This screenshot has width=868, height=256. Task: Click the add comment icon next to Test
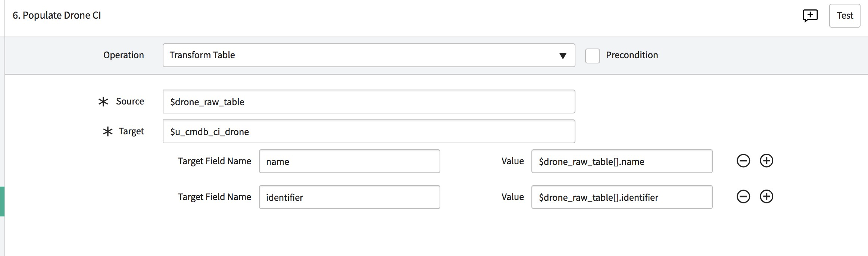coord(810,16)
